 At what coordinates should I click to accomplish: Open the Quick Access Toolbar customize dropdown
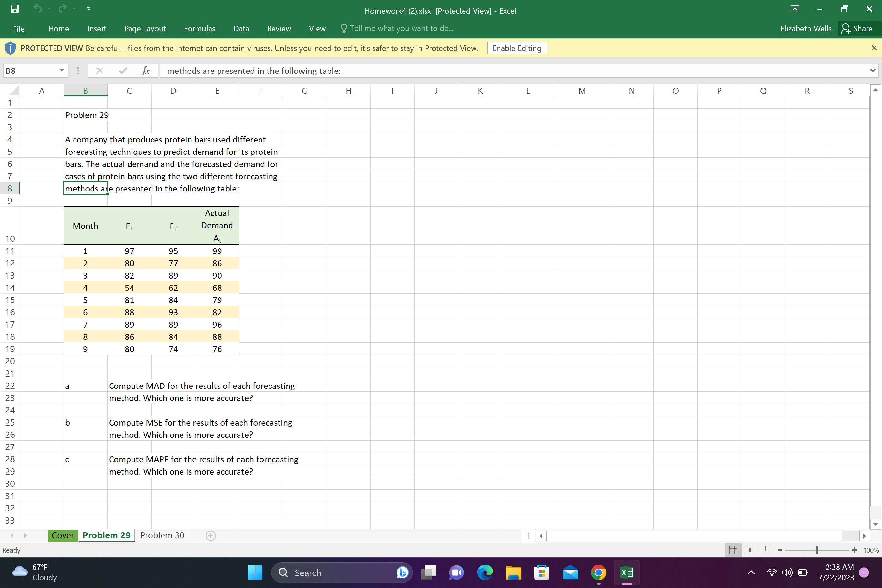coord(89,8)
